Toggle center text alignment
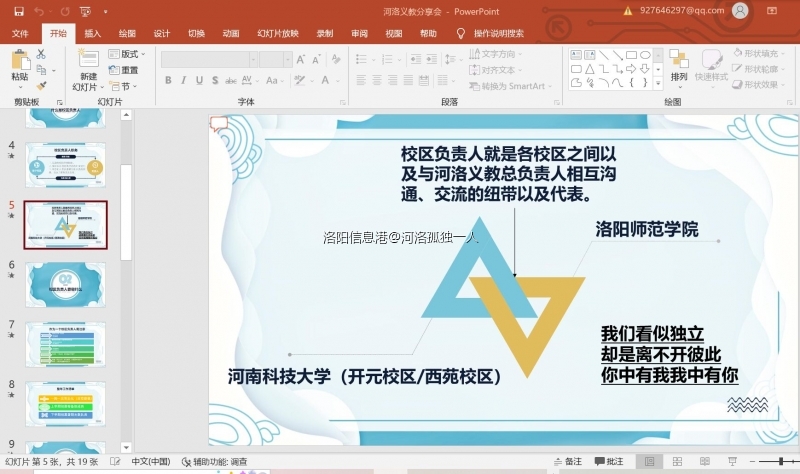 click(377, 80)
